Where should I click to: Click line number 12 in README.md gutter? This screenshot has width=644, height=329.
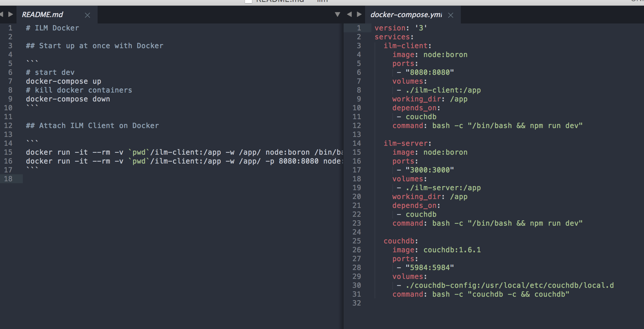pos(8,126)
